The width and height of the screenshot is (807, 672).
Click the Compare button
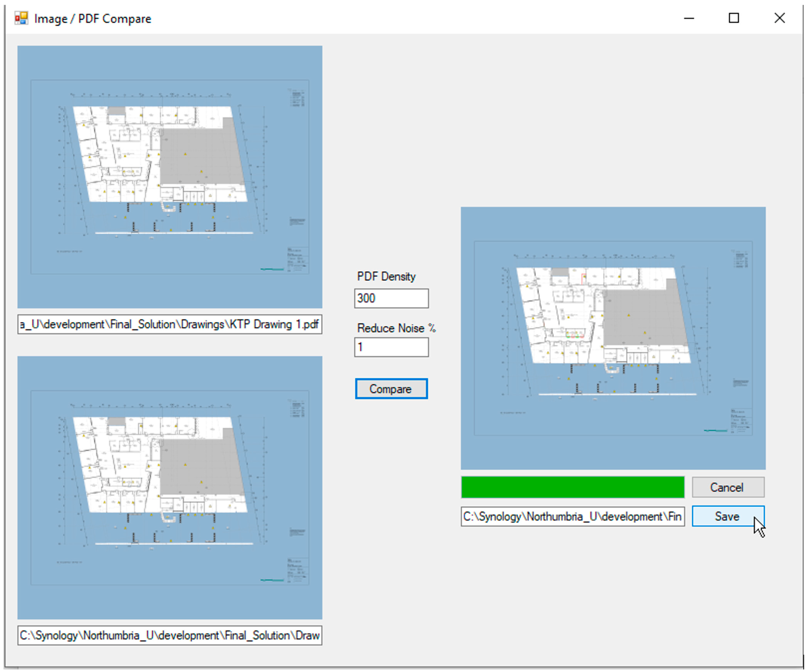coord(391,389)
